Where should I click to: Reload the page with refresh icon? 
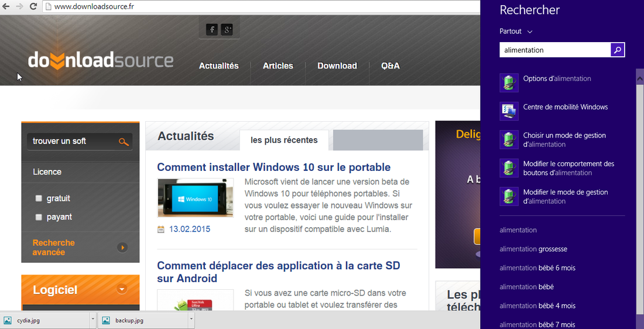(x=34, y=6)
